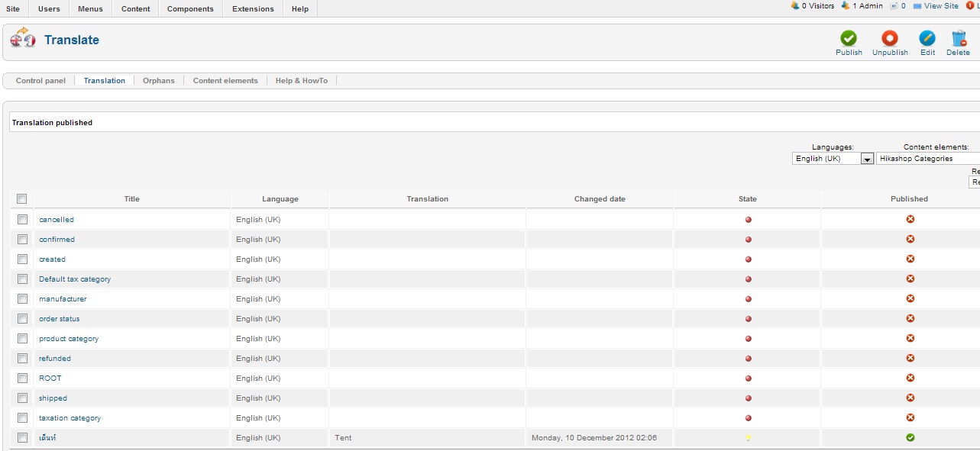Open the Extensions menu
Viewport: 980px width, 451px height.
click(x=253, y=8)
